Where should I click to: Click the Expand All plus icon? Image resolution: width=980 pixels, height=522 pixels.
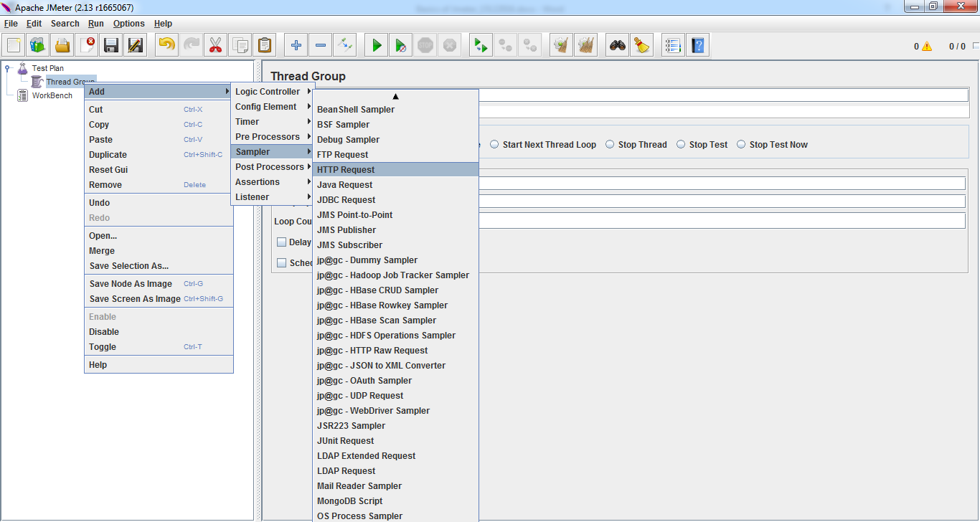tap(296, 45)
